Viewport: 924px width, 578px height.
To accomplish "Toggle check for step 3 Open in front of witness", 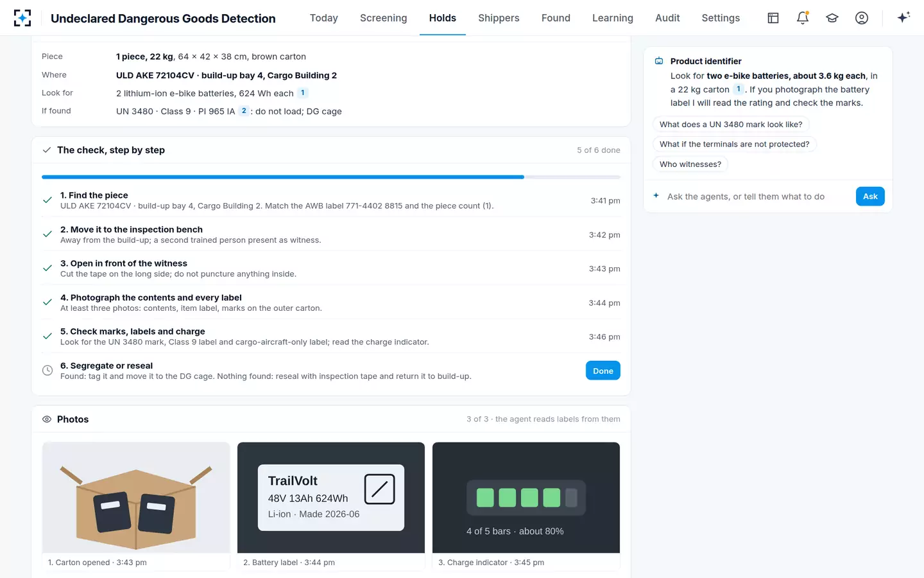I will pyautogui.click(x=47, y=268).
